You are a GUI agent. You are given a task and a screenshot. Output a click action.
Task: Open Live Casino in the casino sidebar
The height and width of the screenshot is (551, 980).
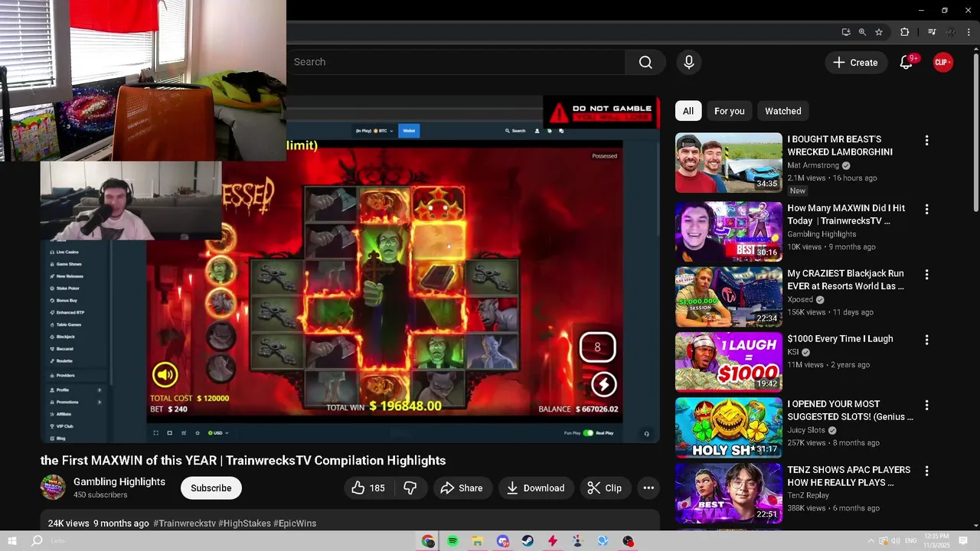coord(67,252)
